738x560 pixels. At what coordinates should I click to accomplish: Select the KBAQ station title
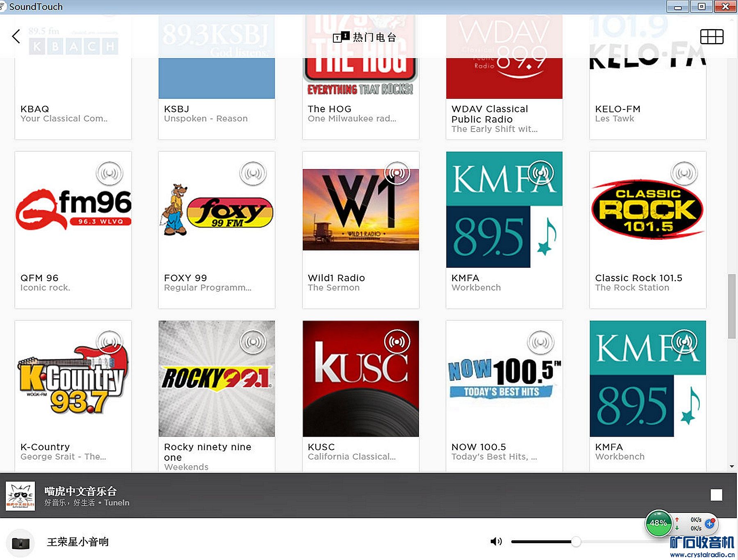click(35, 109)
